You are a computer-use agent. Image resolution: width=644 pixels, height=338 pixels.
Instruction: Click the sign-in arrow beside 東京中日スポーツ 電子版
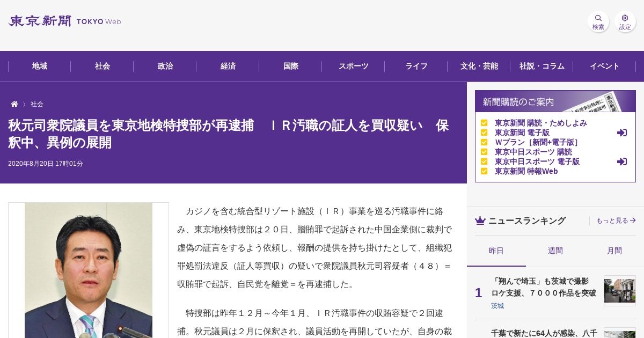[622, 161]
